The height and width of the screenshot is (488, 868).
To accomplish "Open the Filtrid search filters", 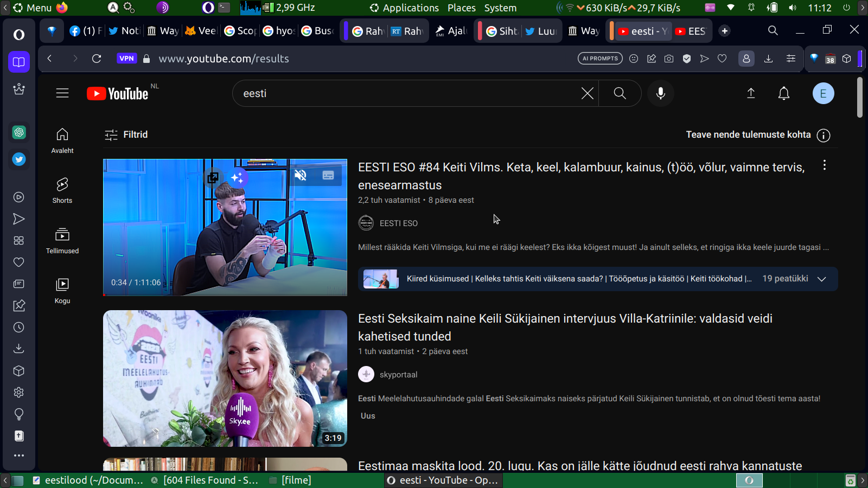I will point(126,134).
